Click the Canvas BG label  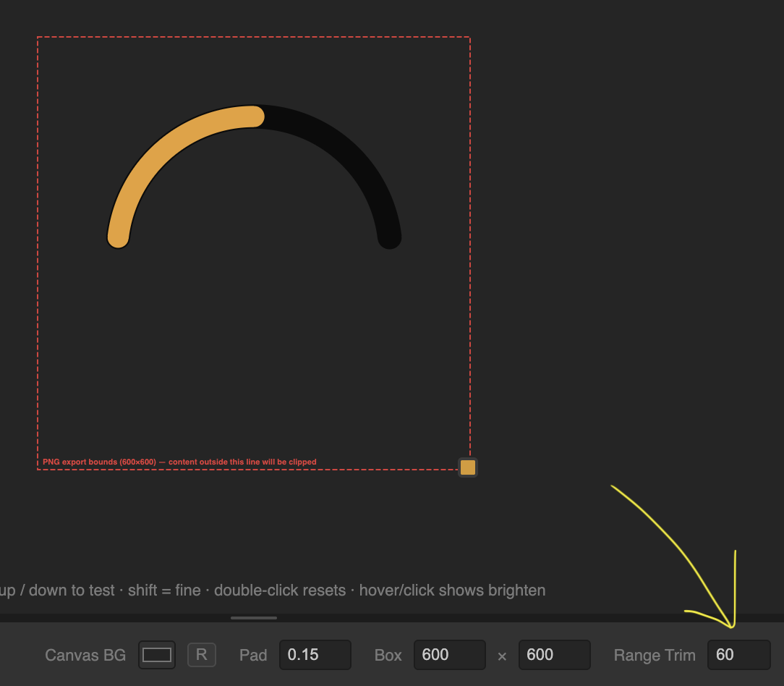[85, 655]
